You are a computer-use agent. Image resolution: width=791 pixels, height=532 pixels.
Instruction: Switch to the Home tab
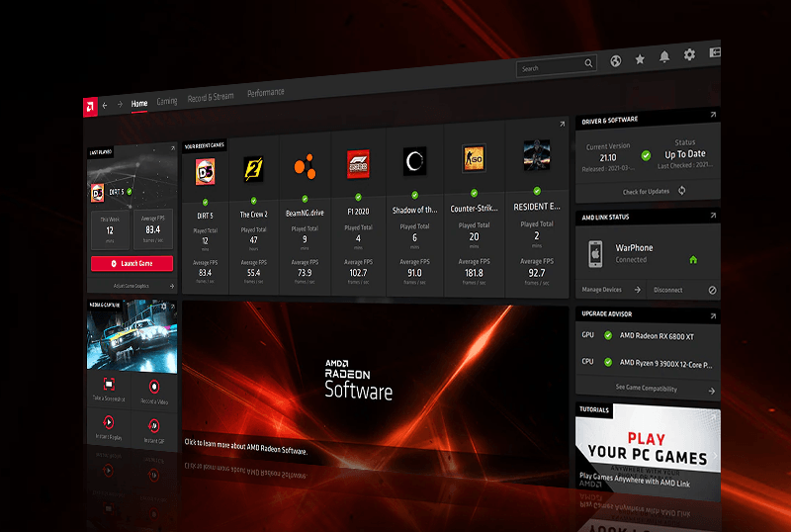pos(139,104)
